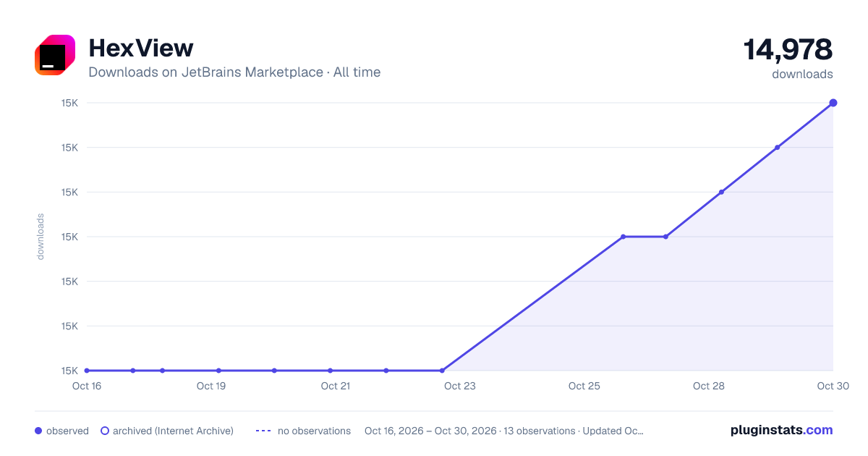Click the data point directly above Oct 19
The width and height of the screenshot is (868, 456).
pos(218,371)
